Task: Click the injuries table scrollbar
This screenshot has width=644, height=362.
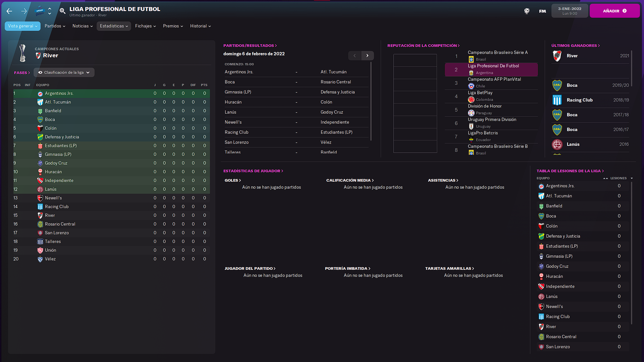Action: [632, 253]
